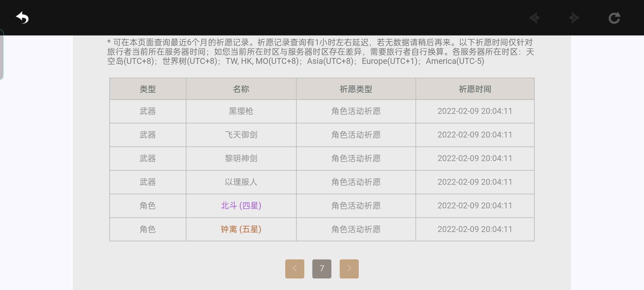The height and width of the screenshot is (290, 644).
Task: Click the browser back navigation diamond icon
Action: coord(535,18)
